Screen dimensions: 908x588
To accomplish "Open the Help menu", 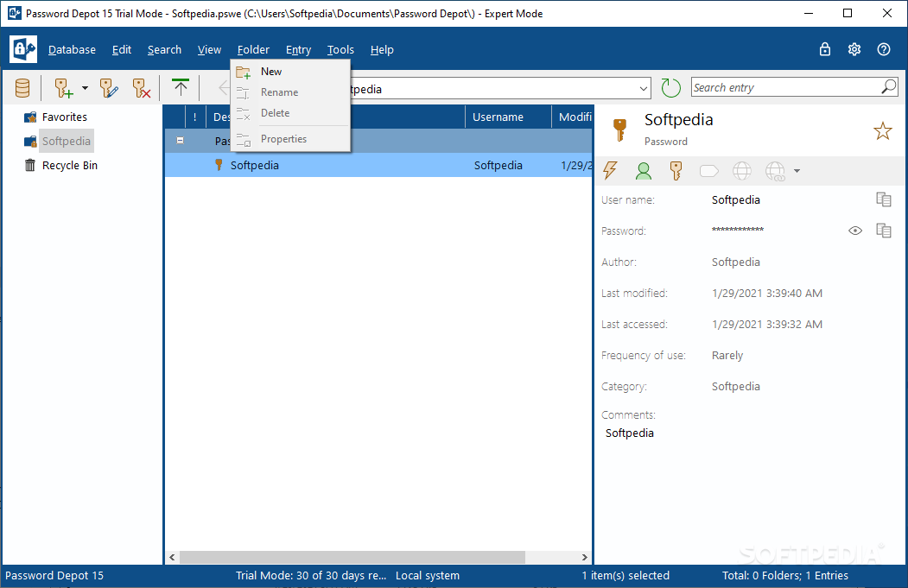I will point(382,50).
